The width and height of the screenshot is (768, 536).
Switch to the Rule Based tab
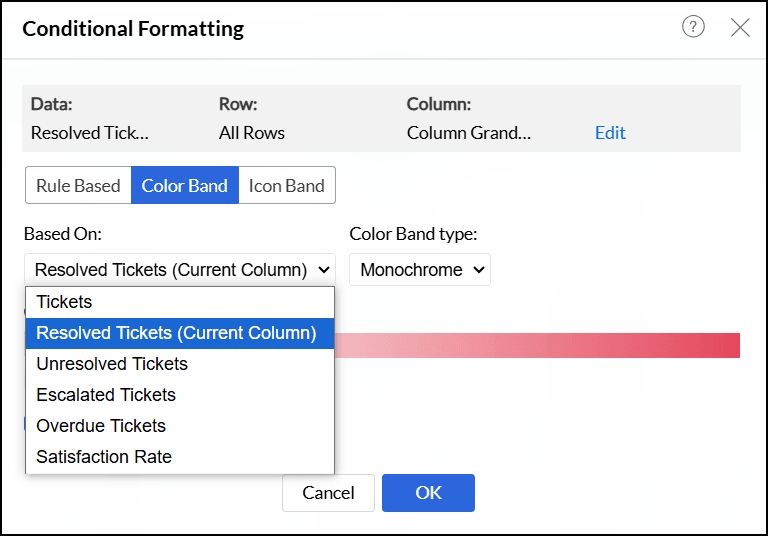point(78,185)
